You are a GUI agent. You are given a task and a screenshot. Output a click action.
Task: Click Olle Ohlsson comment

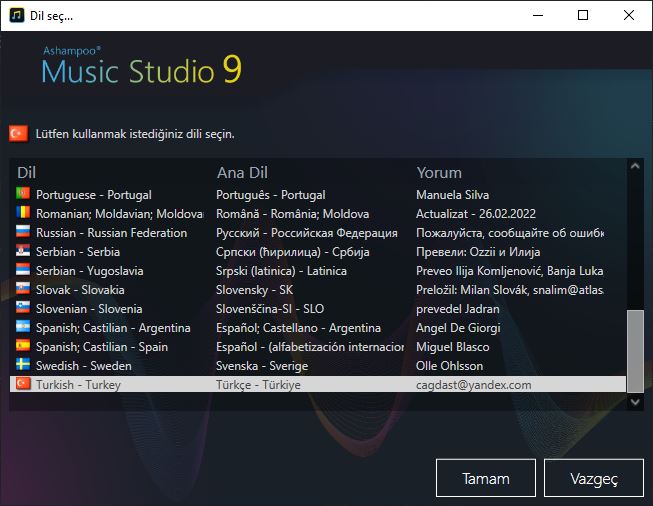[x=449, y=366]
